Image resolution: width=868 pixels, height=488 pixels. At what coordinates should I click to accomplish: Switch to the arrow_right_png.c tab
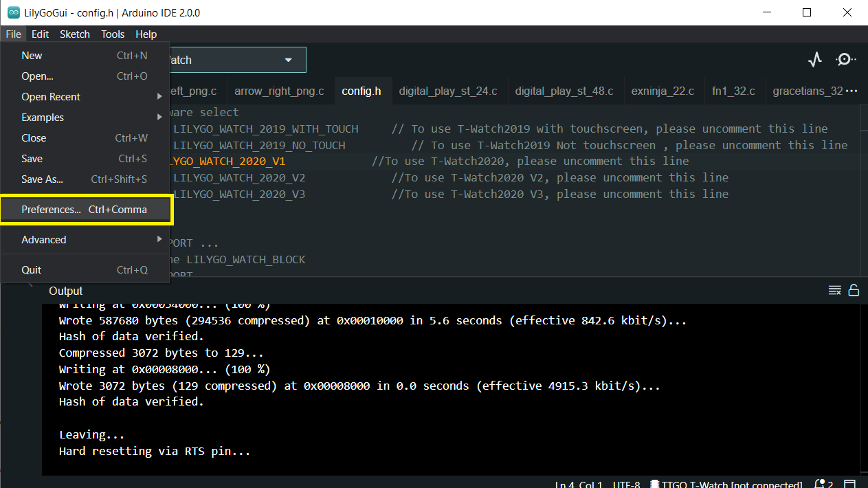pos(279,91)
